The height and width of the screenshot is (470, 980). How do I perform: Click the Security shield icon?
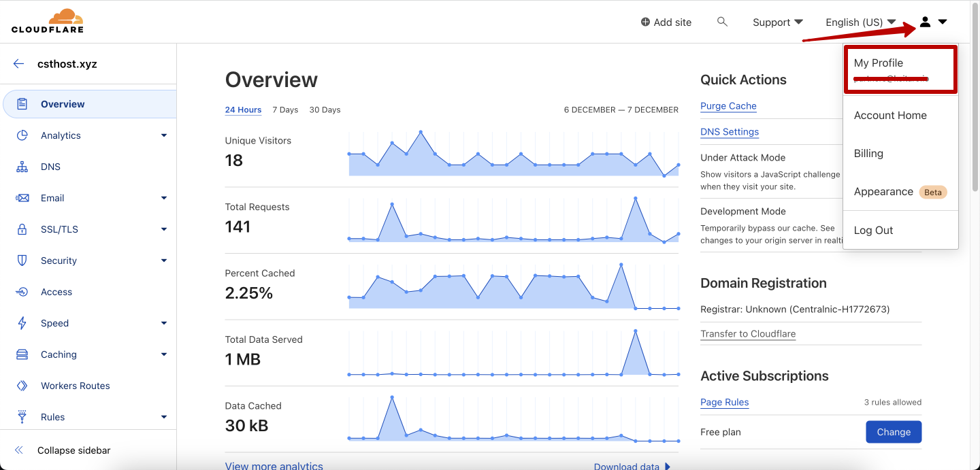pos(22,261)
